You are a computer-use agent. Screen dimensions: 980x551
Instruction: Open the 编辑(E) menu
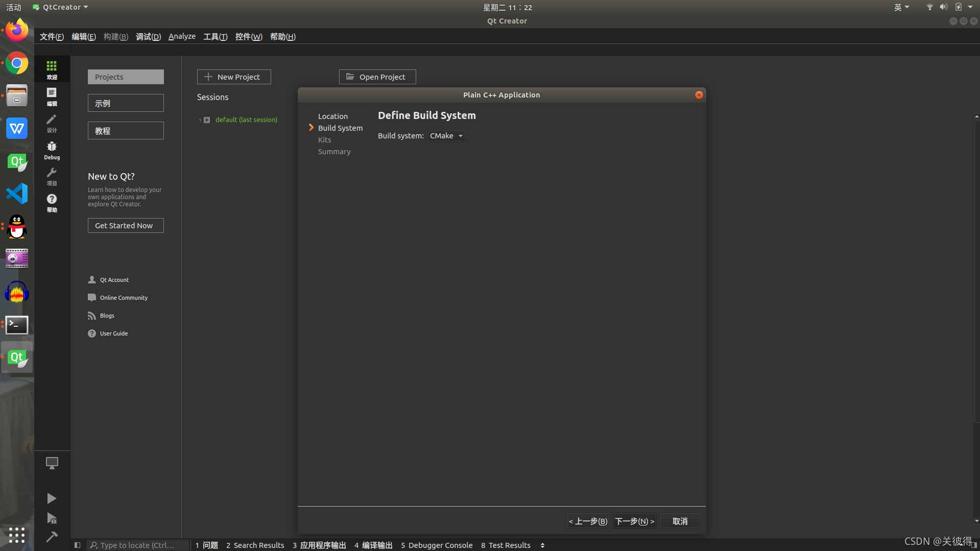click(x=84, y=37)
